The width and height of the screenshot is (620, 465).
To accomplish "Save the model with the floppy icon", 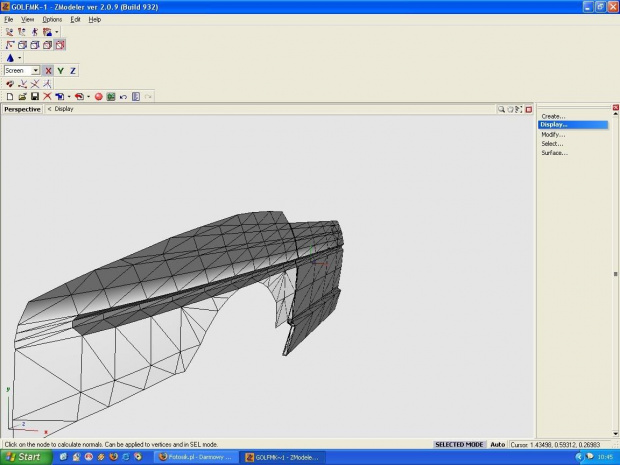I will [x=35, y=96].
